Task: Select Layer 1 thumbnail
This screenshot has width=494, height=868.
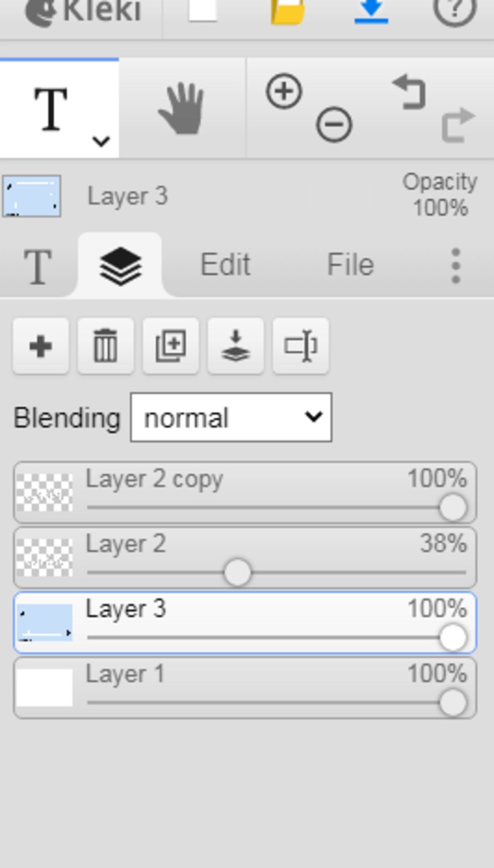Action: [44, 687]
